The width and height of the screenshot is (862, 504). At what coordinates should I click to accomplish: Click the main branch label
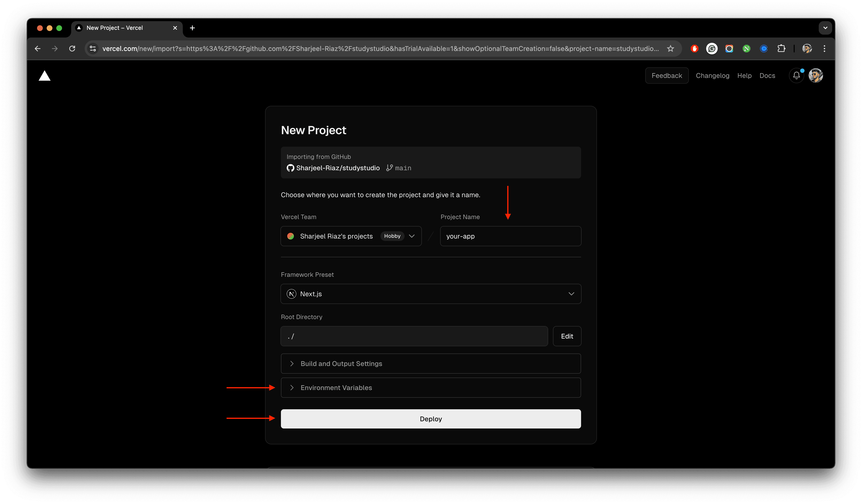pyautogui.click(x=403, y=168)
